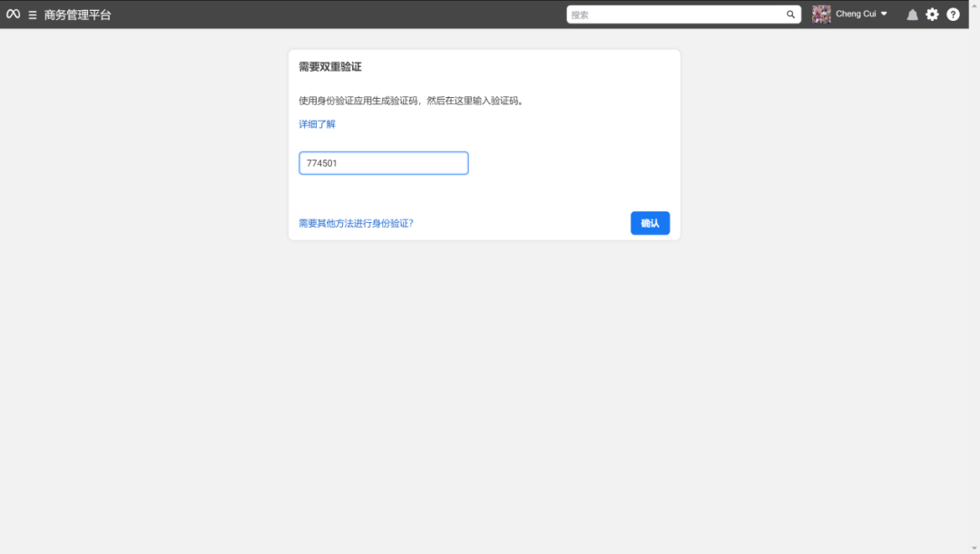Image resolution: width=980 pixels, height=554 pixels.
Task: Open Business Manager settings via the gear icon
Action: tap(932, 14)
